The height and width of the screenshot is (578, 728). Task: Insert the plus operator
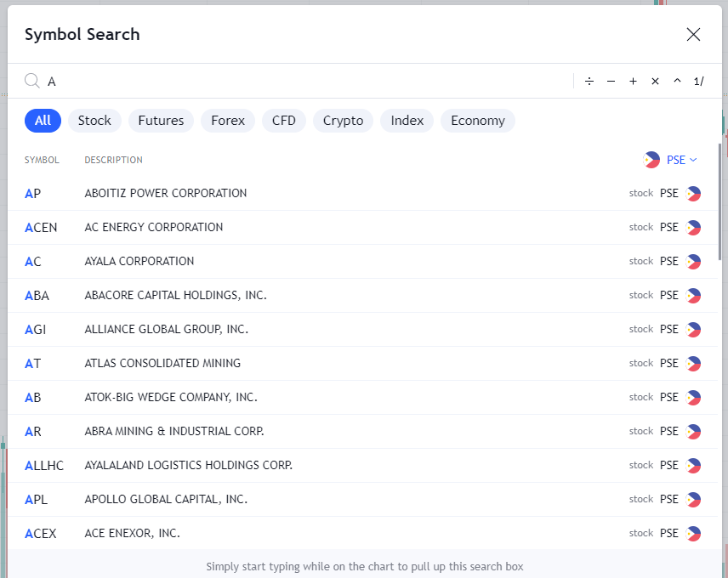point(633,82)
